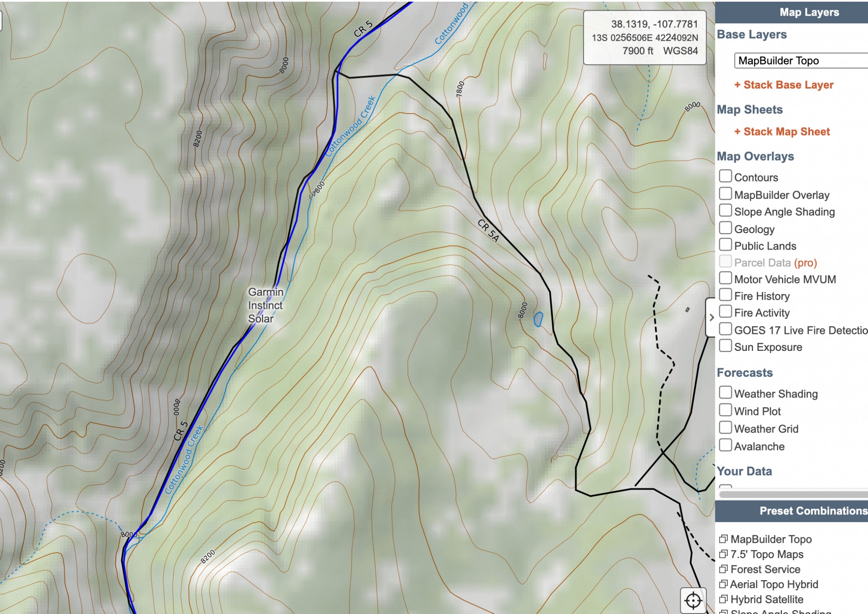Image resolution: width=868 pixels, height=614 pixels.
Task: Click the Forest Service preset stack icon
Action: coord(723,569)
